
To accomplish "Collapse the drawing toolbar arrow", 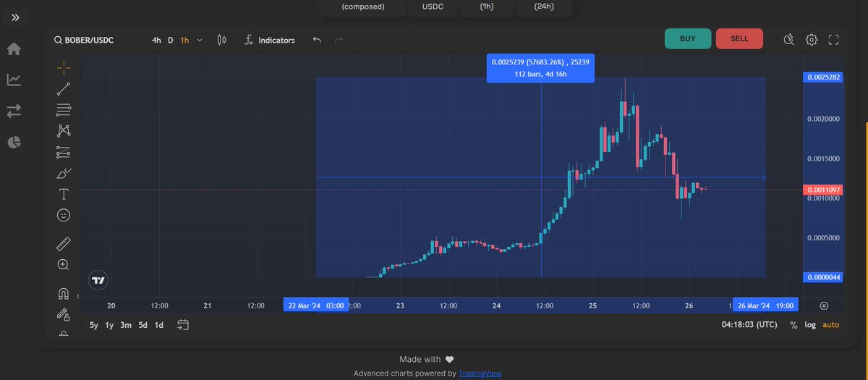I will (78, 297).
